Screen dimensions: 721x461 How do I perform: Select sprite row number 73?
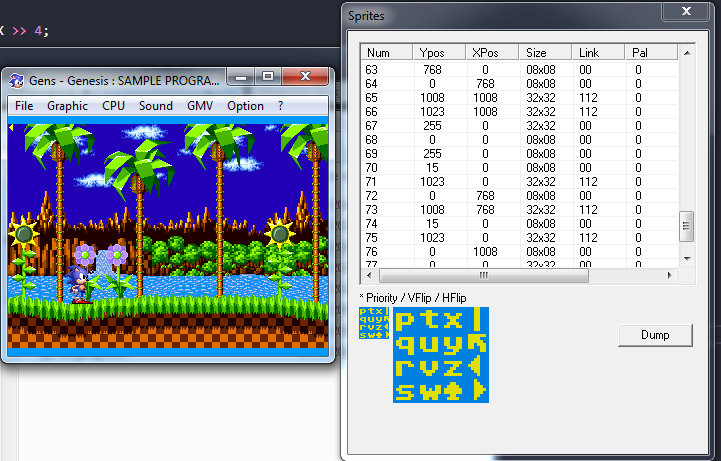point(520,210)
